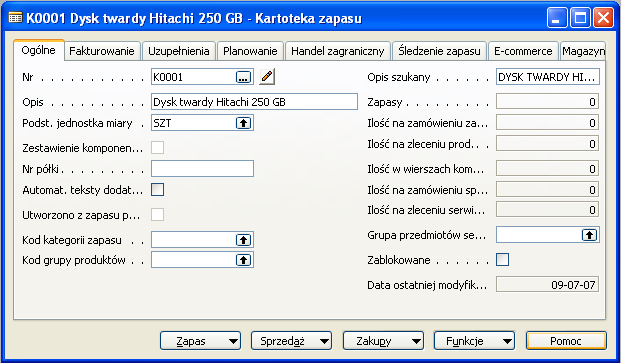Viewport: 621px width, 363px height.
Task: Open lookup arrow for Grupa przedmiotów serwisu
Action: click(x=589, y=235)
